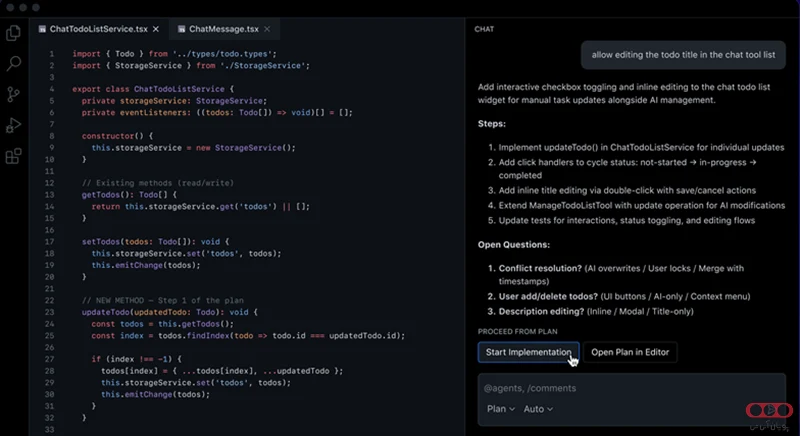Close the ChatTodoListService.tsx tab

[156, 29]
